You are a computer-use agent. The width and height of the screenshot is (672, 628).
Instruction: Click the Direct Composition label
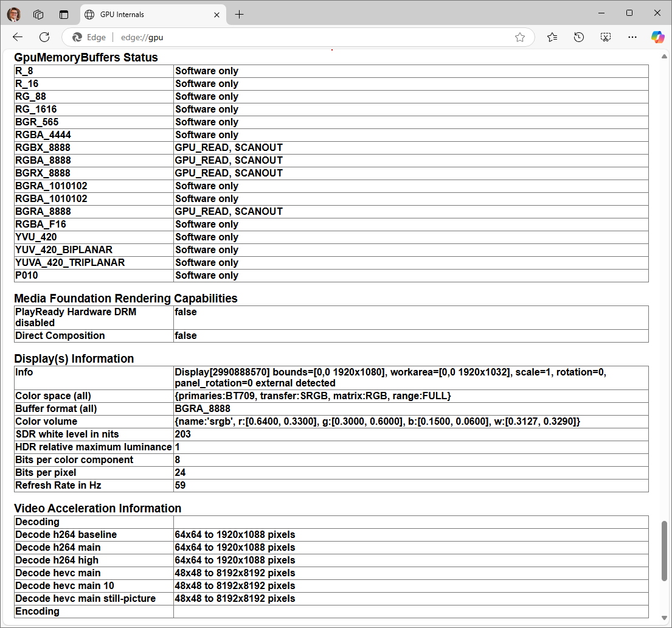tap(60, 335)
